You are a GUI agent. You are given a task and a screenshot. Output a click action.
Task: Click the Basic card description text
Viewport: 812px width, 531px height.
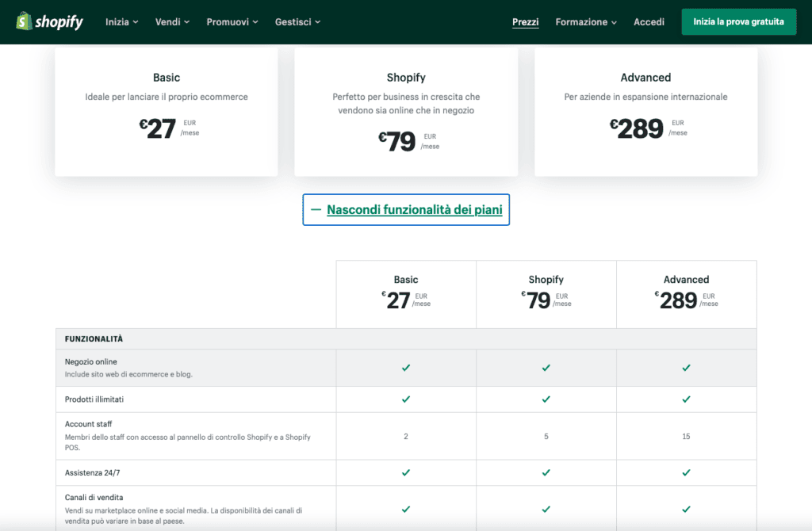(x=167, y=97)
